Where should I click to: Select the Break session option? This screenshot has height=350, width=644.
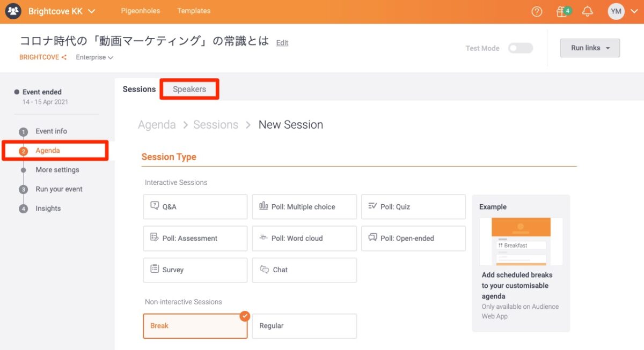click(195, 326)
